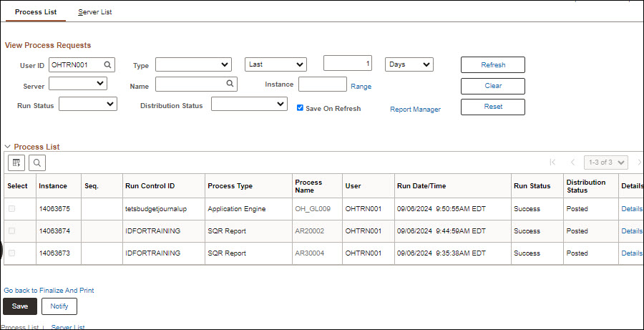The width and height of the screenshot is (644, 330).
Task: Open the Run Status dropdown
Action: click(87, 105)
